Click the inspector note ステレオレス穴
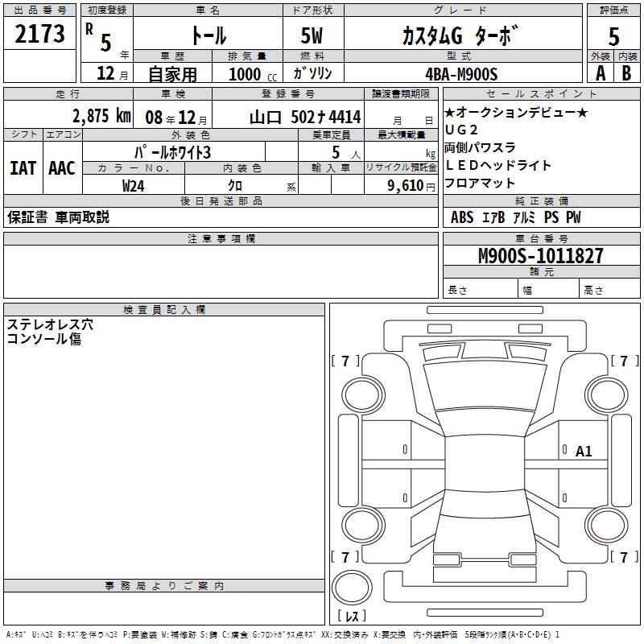Screen dimensions: 644x644 click(x=50, y=324)
